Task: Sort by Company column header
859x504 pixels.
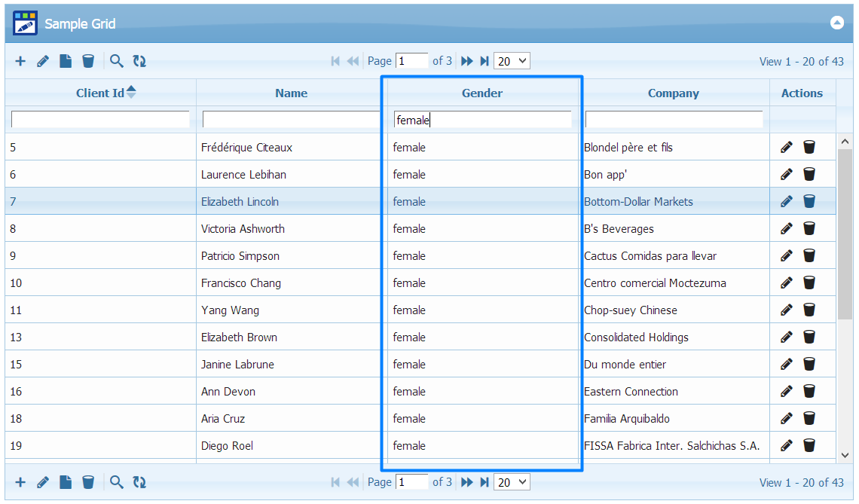Action: (673, 93)
